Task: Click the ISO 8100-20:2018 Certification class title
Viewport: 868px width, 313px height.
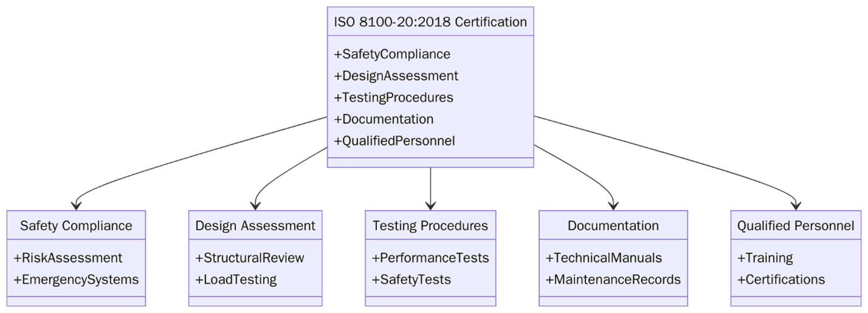Action: click(x=430, y=22)
